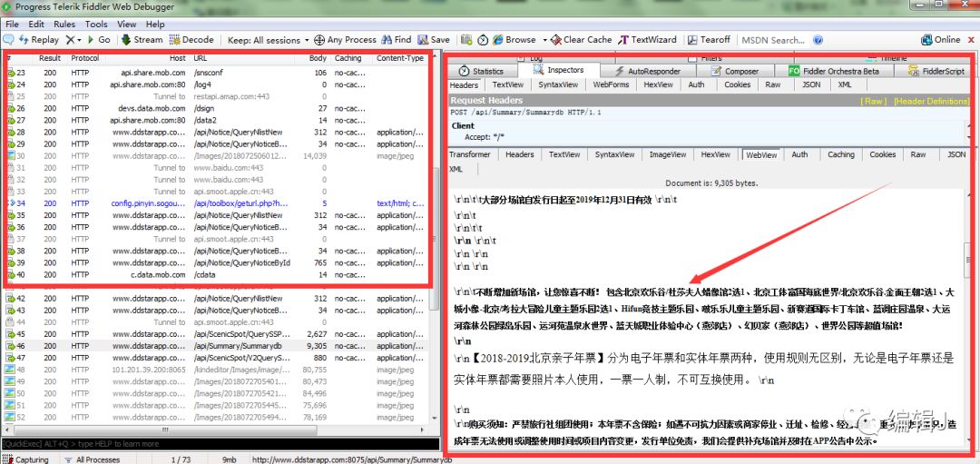Select session 48 with host 101.201.39.200:8065
The width and height of the screenshot is (980, 464).
(216, 370)
